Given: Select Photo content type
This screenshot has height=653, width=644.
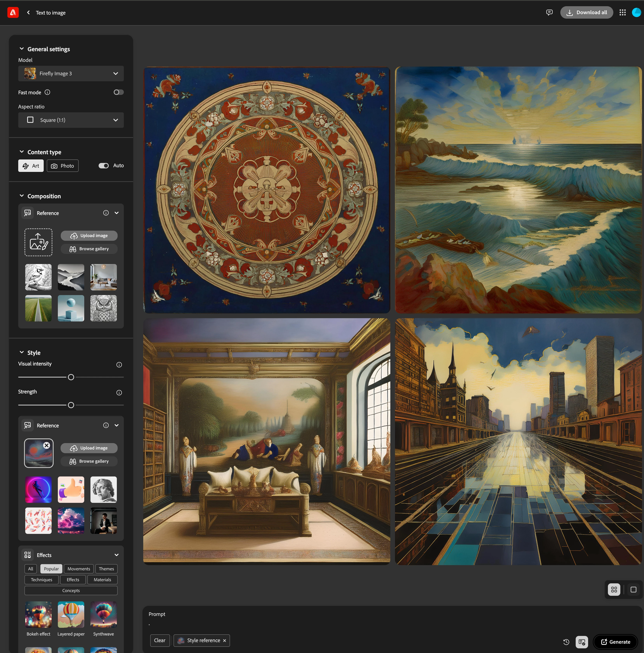Looking at the screenshot, I should (62, 166).
